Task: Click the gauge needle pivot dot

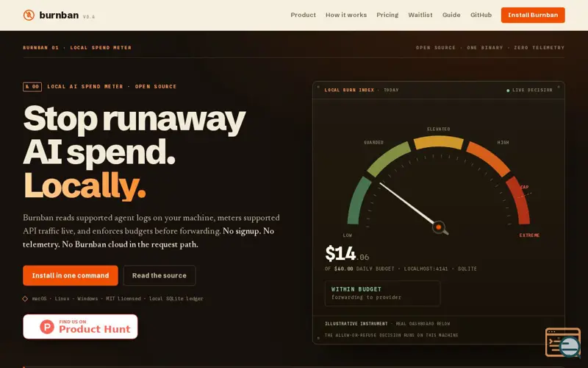Action: pyautogui.click(x=438, y=227)
